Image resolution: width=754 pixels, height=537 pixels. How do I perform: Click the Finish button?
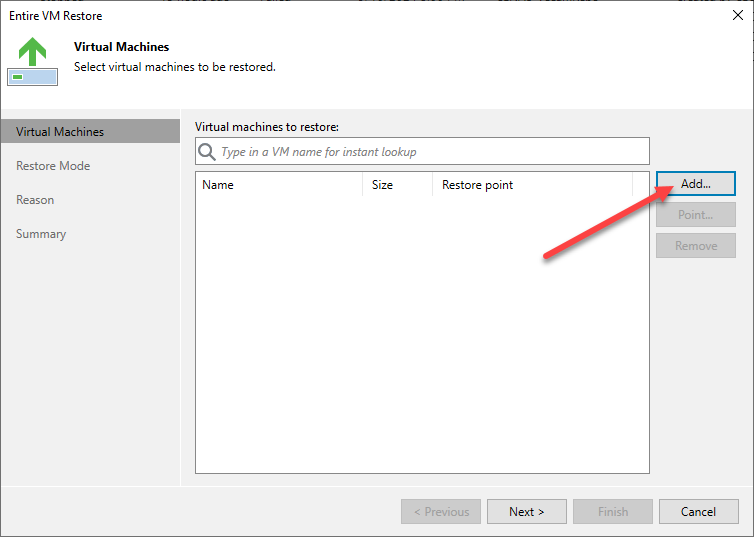[613, 512]
